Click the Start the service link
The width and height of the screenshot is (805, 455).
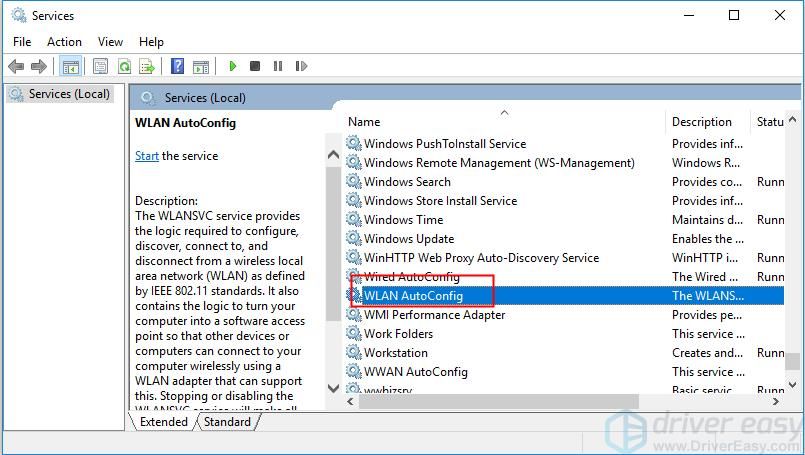coord(147,156)
